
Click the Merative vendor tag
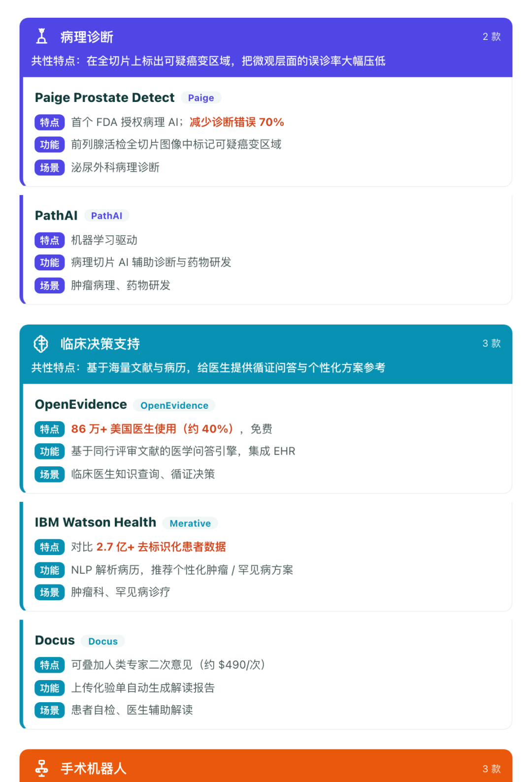coord(190,523)
